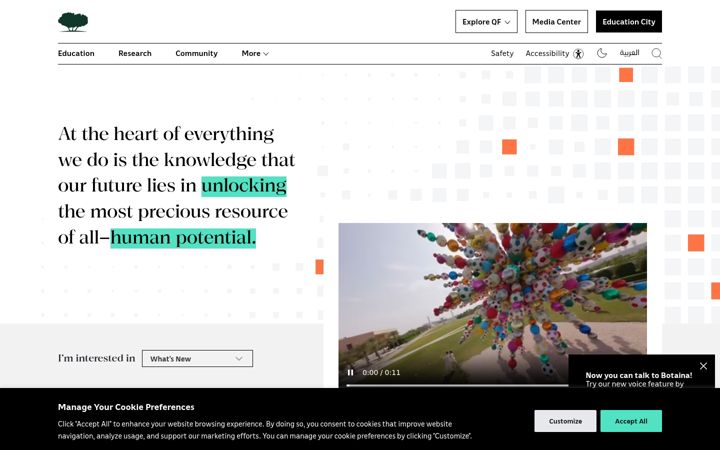Visit the Safety link
Viewport: 720px width, 450px height.
pos(502,53)
